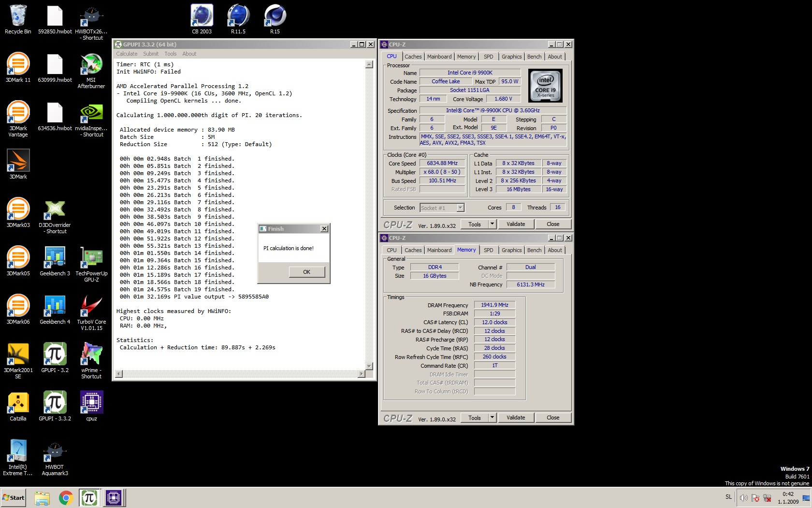This screenshot has height=508, width=812.
Task: Open the Recycle Bin desktop icon
Action: (18, 19)
